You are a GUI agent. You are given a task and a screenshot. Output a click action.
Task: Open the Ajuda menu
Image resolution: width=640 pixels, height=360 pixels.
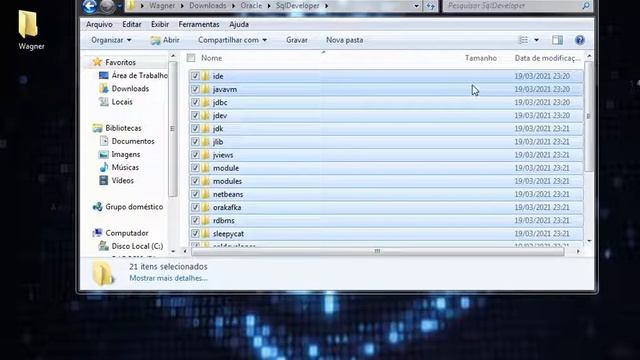(239, 24)
